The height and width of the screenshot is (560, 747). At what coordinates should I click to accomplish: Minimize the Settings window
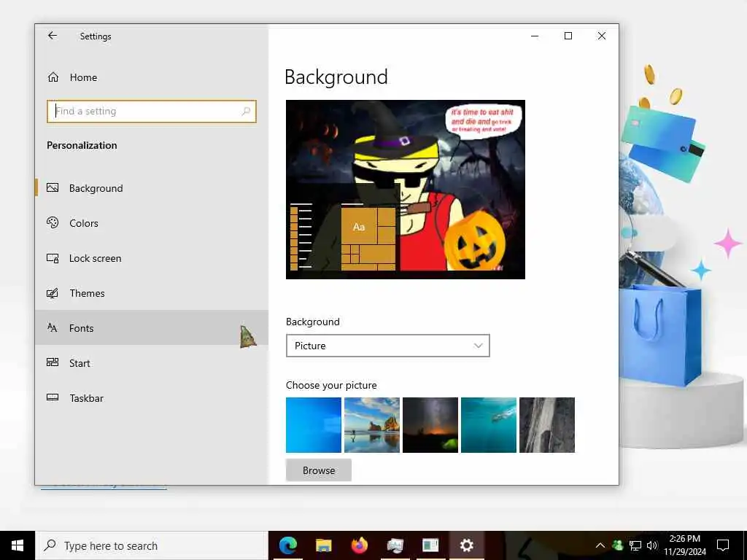[x=535, y=36]
